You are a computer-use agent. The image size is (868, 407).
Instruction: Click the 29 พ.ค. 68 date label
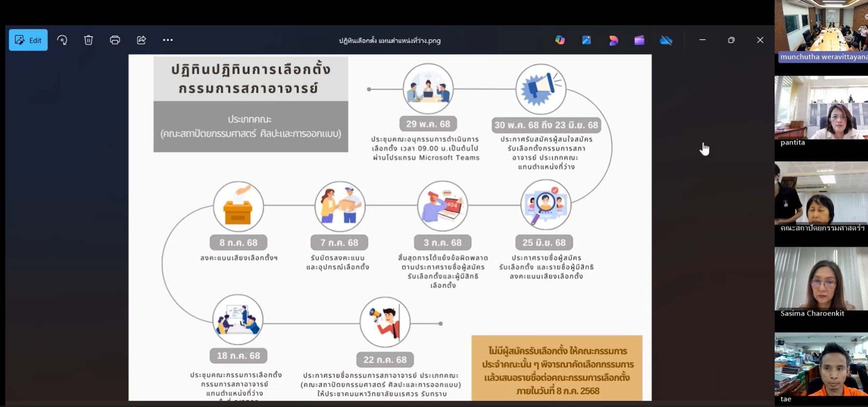click(x=428, y=124)
